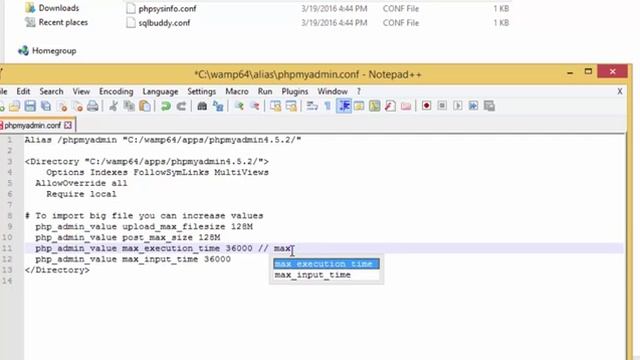
Task: Click the 'AllowOverride all' line
Action: [81, 183]
